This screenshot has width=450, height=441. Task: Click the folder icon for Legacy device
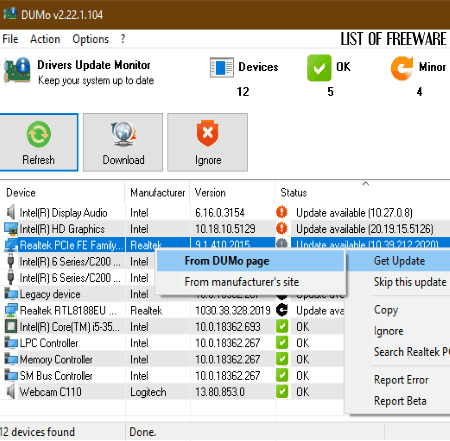pyautogui.click(x=11, y=294)
